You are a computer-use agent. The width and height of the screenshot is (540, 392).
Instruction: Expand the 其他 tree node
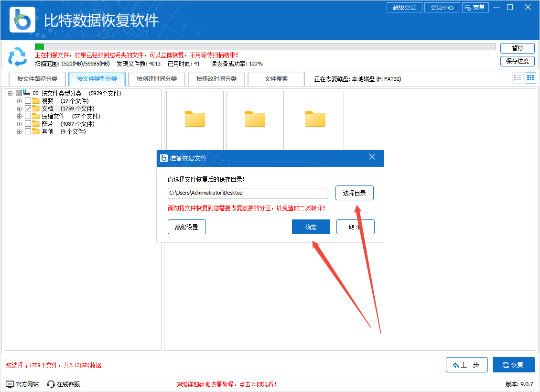(19, 131)
